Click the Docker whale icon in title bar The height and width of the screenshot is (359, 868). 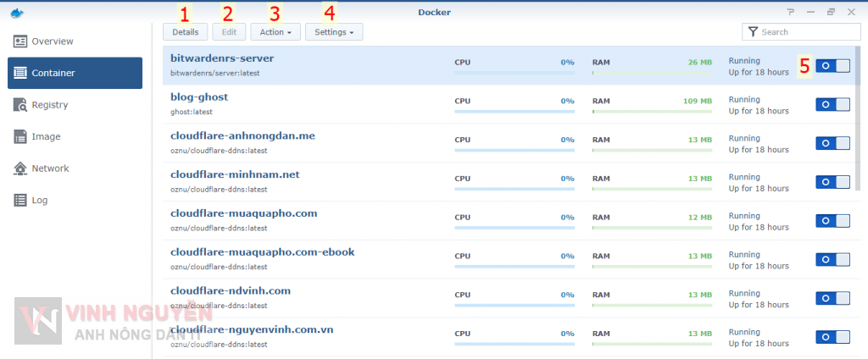pos(17,13)
